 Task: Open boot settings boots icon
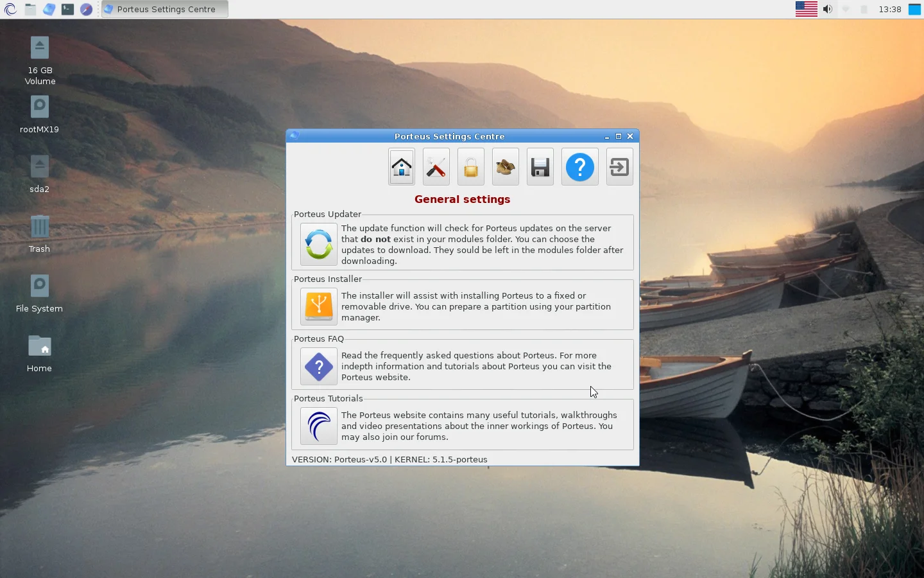[x=505, y=167]
